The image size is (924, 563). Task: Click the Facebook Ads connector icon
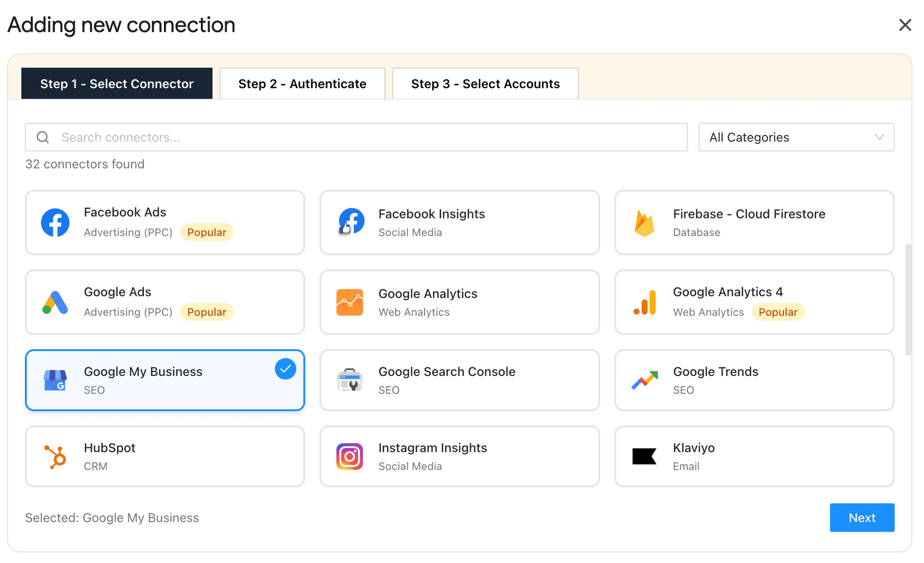click(x=55, y=222)
